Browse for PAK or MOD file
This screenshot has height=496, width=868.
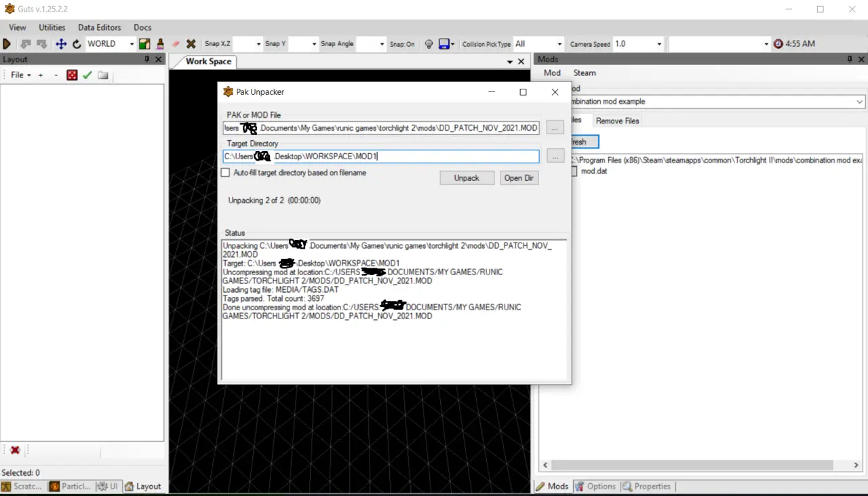point(555,127)
